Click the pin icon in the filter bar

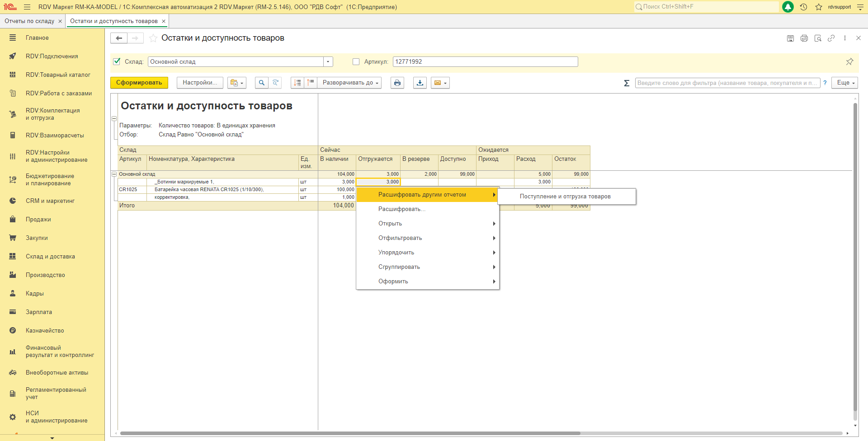[849, 61]
